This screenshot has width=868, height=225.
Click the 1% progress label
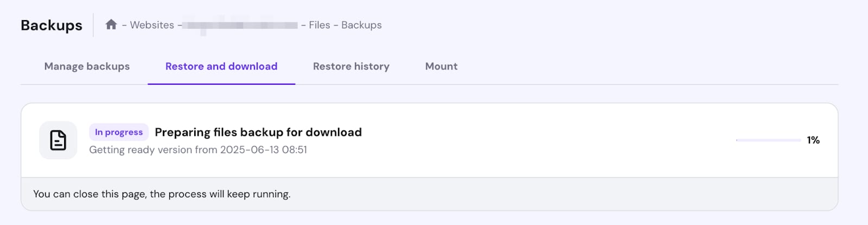[813, 140]
